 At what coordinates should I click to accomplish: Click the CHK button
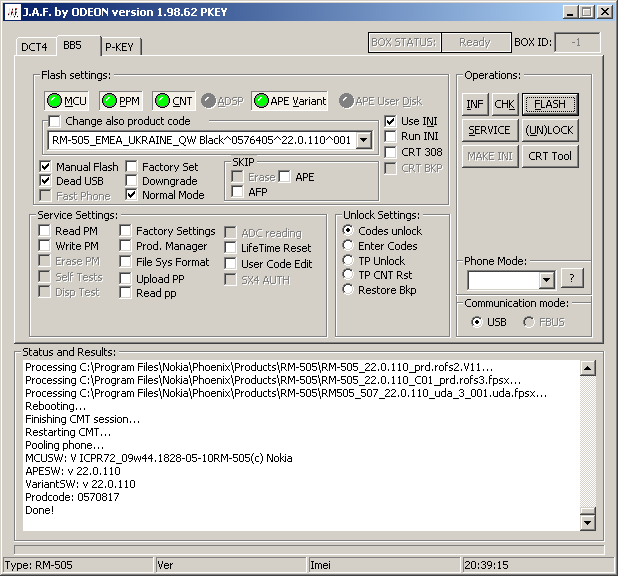tap(504, 104)
